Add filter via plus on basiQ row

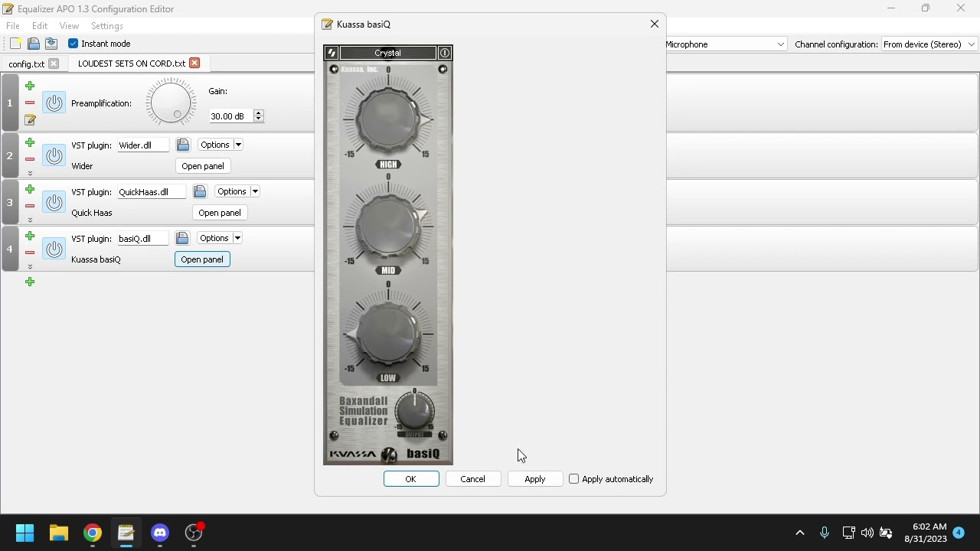click(x=30, y=236)
